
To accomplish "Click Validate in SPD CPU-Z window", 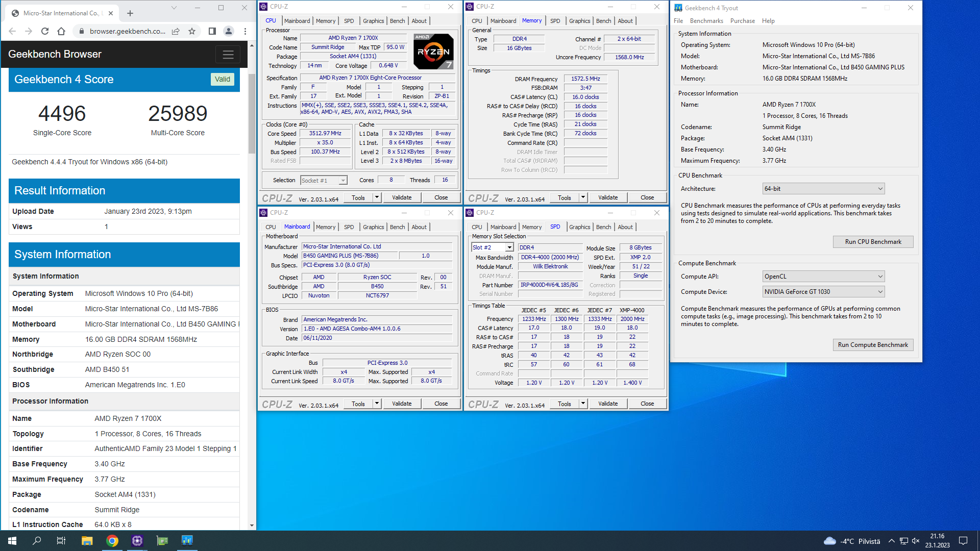I will [x=608, y=404].
